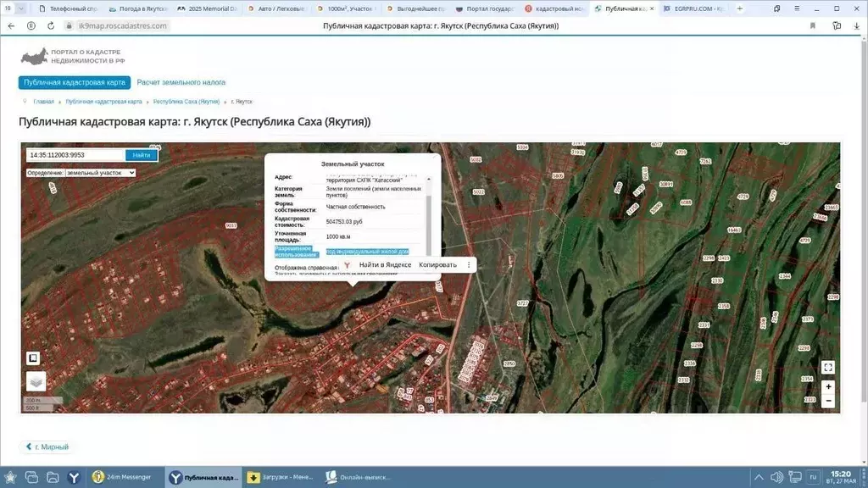Switch to the 'Расчет земельного налога' tab

(x=181, y=83)
